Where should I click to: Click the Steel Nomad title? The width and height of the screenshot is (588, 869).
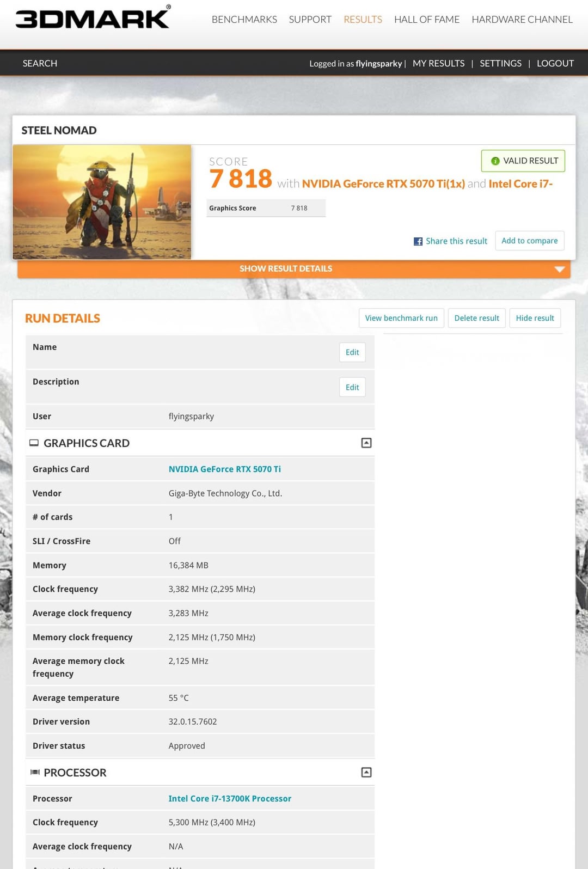pyautogui.click(x=59, y=130)
